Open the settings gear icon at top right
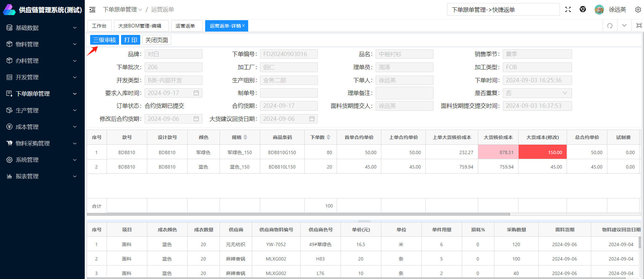 [638, 9]
